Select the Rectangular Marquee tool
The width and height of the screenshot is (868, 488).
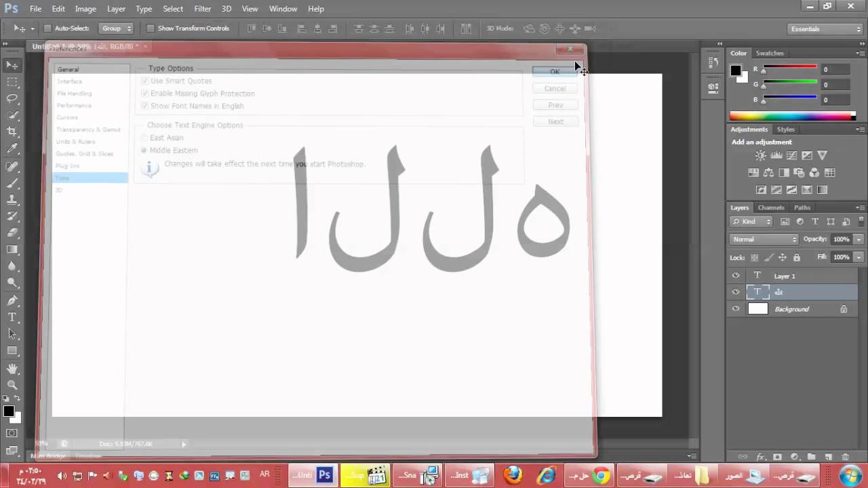[x=12, y=82]
